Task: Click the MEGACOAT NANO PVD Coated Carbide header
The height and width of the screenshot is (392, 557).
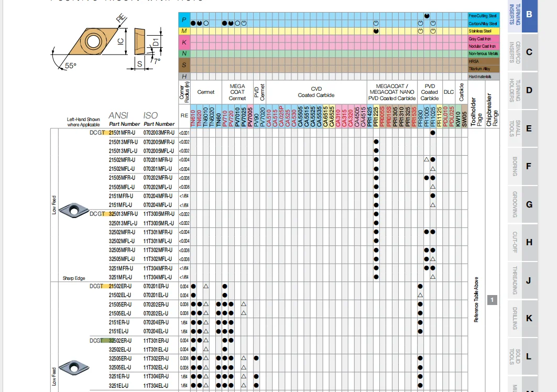Action: [x=392, y=92]
